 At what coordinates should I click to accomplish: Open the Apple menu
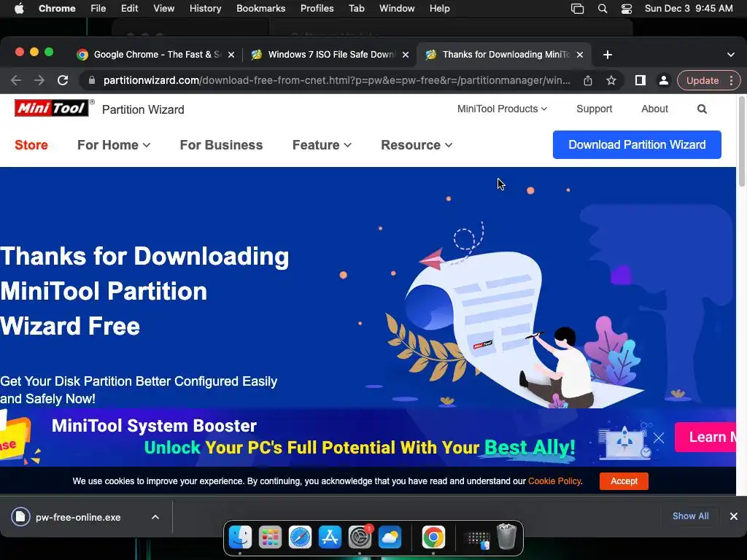pyautogui.click(x=19, y=9)
